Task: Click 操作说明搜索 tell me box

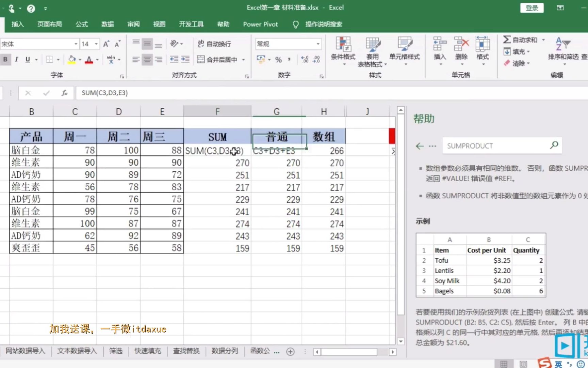Action: click(324, 24)
